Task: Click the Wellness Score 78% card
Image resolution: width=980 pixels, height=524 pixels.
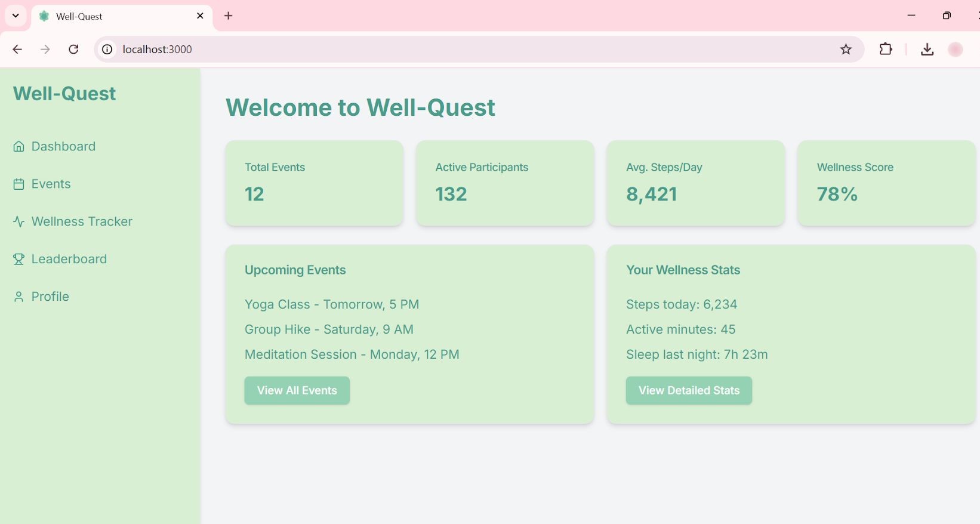Action: coord(886,183)
